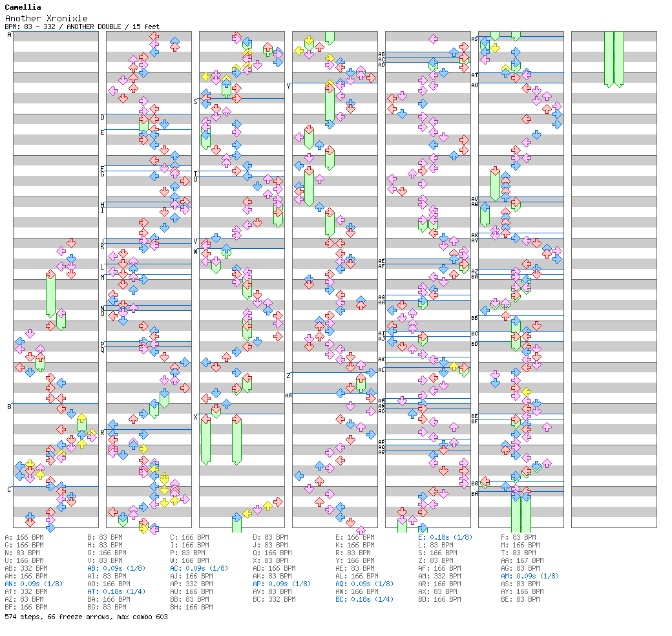Select legend entry "BE: 83 BPM"
Viewport: 672px width, 636px height.
pos(520,599)
